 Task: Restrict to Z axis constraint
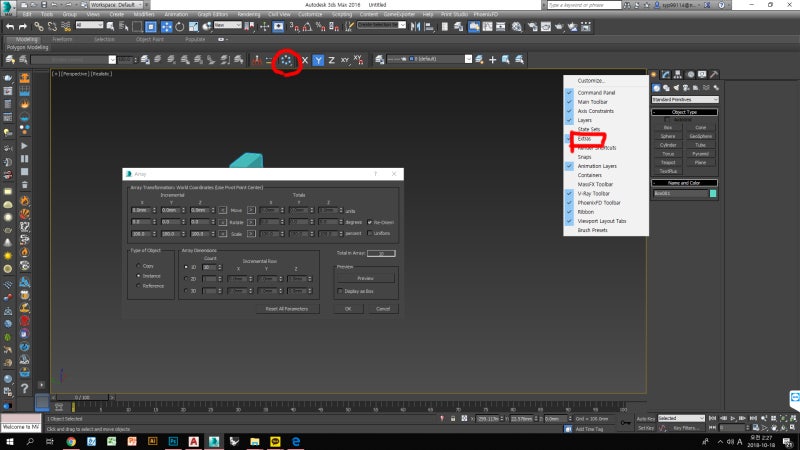tap(331, 60)
